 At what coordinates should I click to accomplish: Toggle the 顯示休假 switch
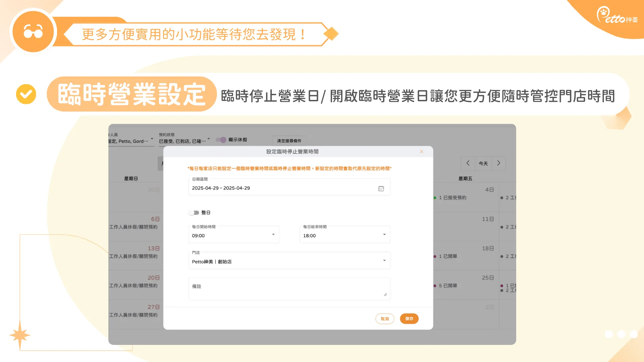pos(221,140)
